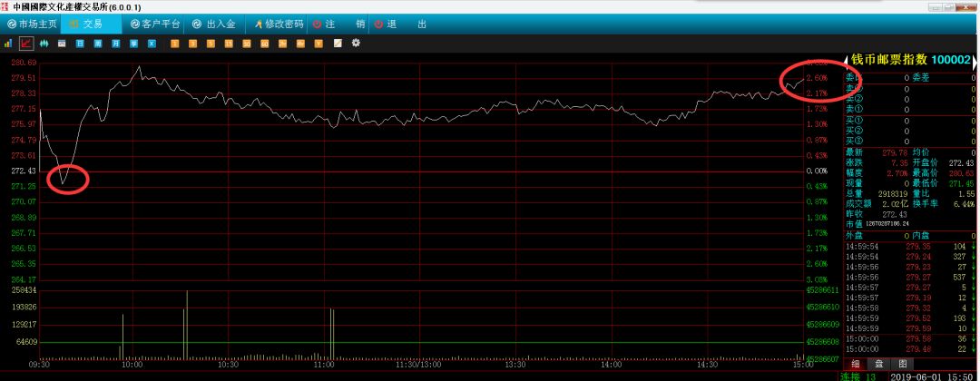Open the notepad icon in toolbar
980x381 pixels.
[338, 44]
